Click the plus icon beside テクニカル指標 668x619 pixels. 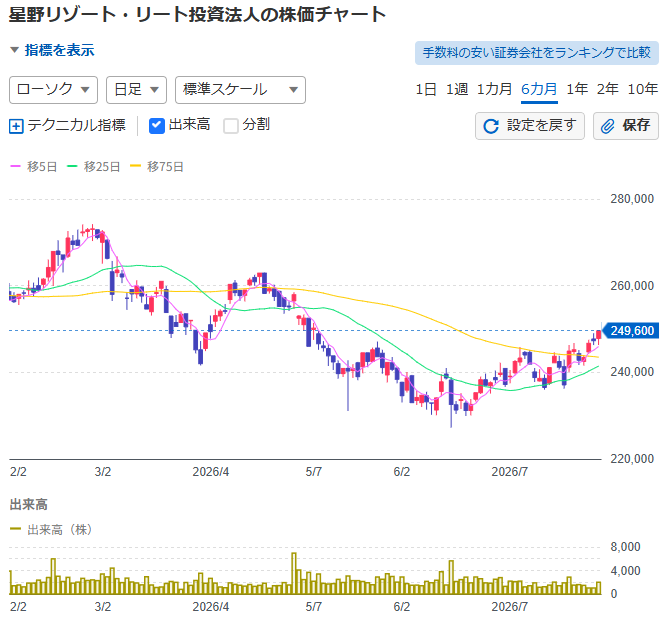click(16, 126)
